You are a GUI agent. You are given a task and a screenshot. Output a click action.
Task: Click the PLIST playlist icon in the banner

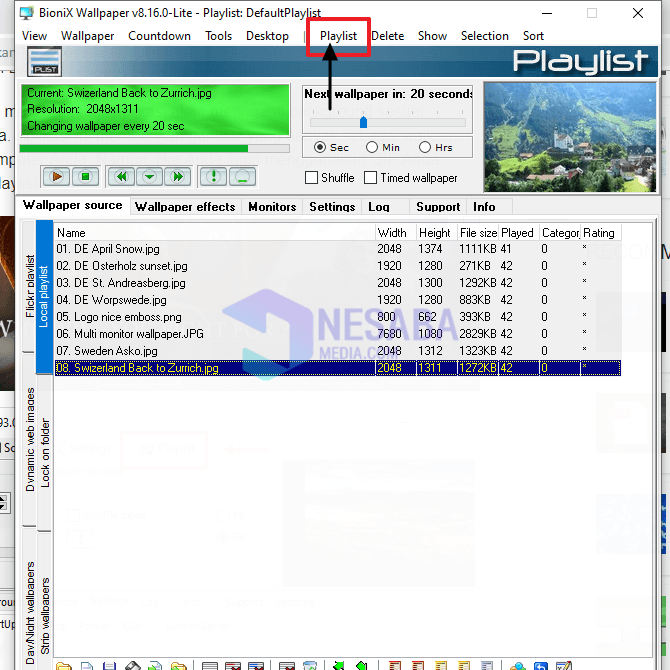point(44,62)
